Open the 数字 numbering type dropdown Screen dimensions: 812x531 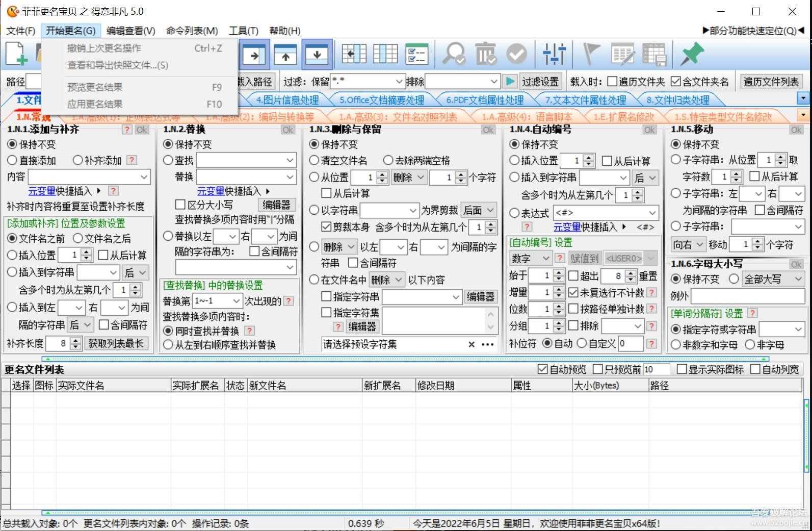tap(530, 259)
